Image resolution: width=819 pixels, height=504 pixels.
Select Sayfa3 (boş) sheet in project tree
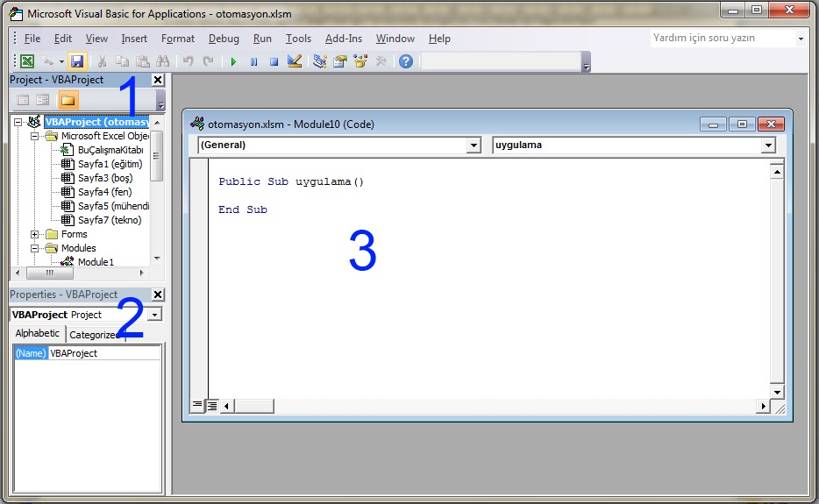[105, 178]
